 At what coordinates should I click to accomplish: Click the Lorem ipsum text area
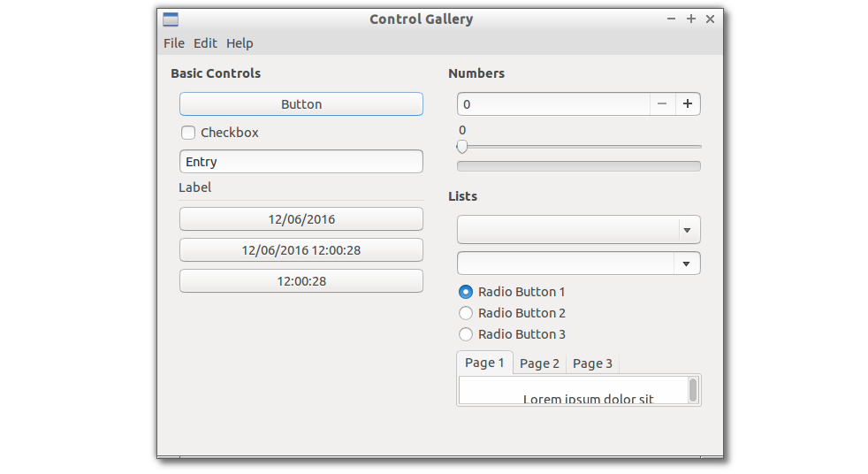573,390
